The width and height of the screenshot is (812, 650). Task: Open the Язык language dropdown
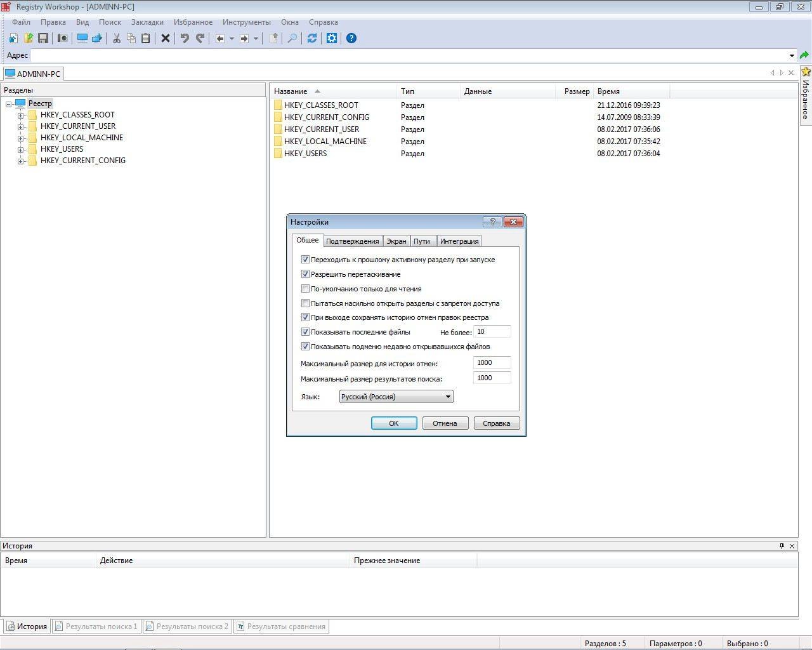pos(396,397)
